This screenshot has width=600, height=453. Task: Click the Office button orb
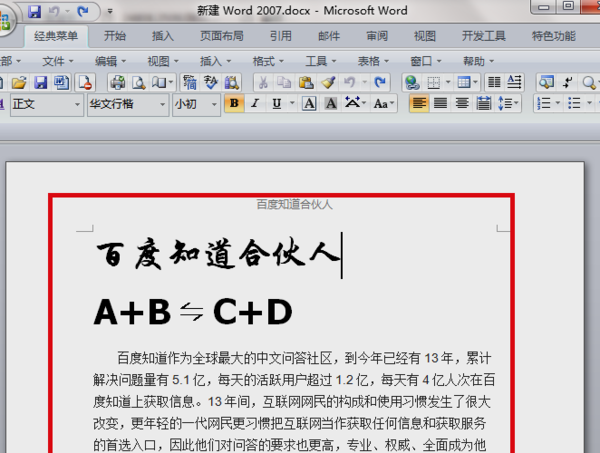coord(5,20)
